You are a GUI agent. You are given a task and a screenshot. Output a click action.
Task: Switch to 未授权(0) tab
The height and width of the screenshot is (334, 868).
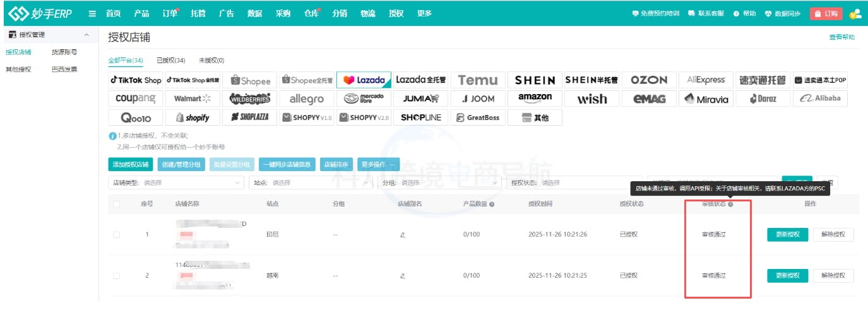tap(211, 60)
